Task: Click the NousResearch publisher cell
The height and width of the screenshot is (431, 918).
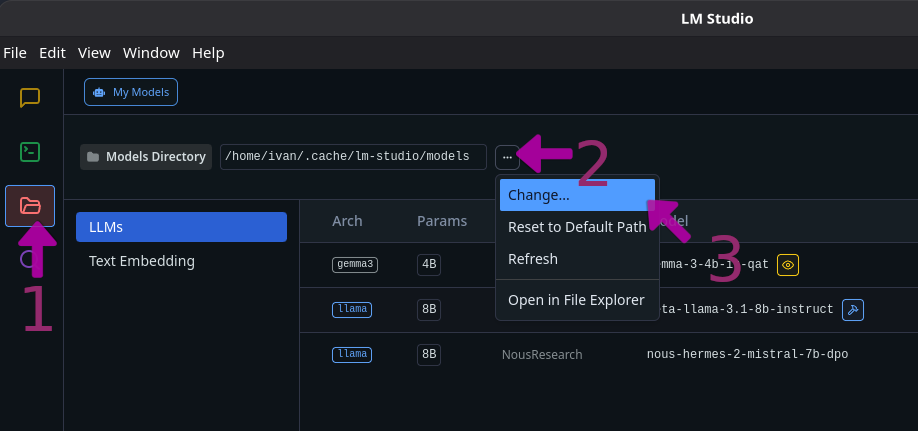Action: tap(542, 355)
